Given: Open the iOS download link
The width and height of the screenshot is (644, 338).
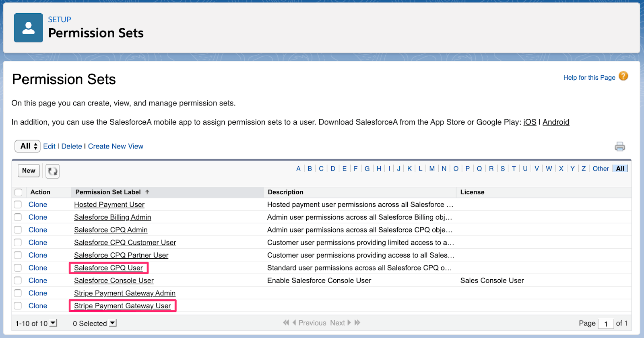Looking at the screenshot, I should pyautogui.click(x=530, y=122).
